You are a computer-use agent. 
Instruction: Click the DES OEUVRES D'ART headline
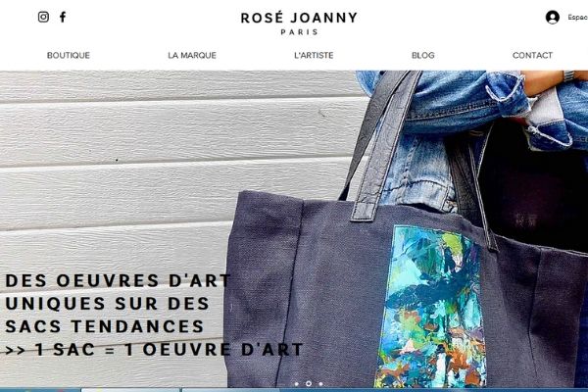coord(119,280)
